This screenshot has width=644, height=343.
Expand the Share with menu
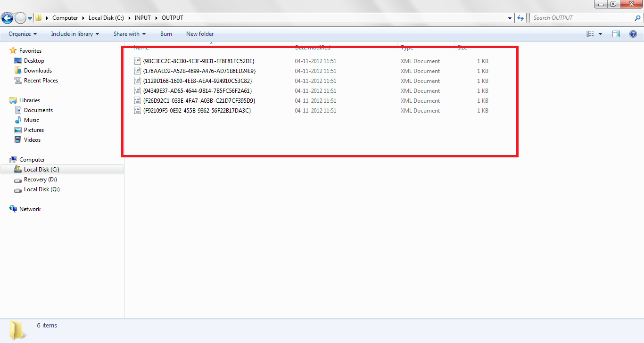coord(129,33)
